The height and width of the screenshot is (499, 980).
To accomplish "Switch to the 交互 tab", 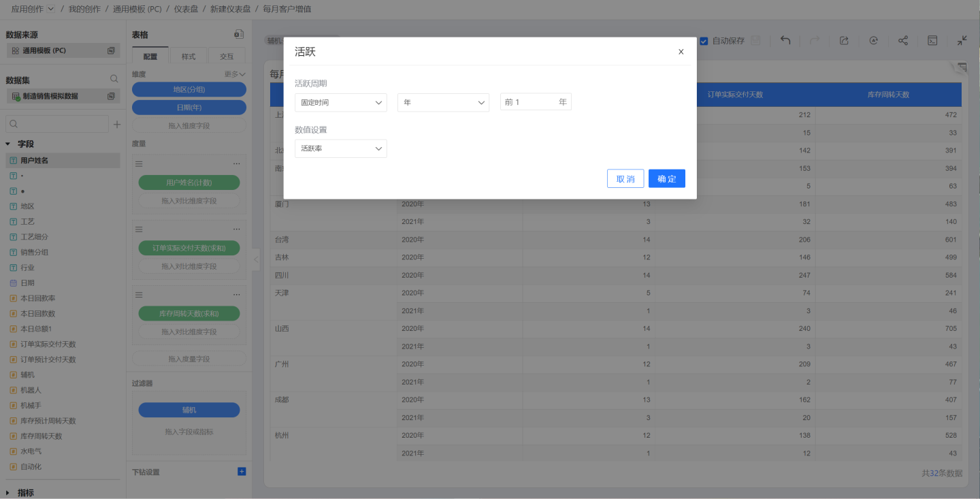I will click(227, 57).
